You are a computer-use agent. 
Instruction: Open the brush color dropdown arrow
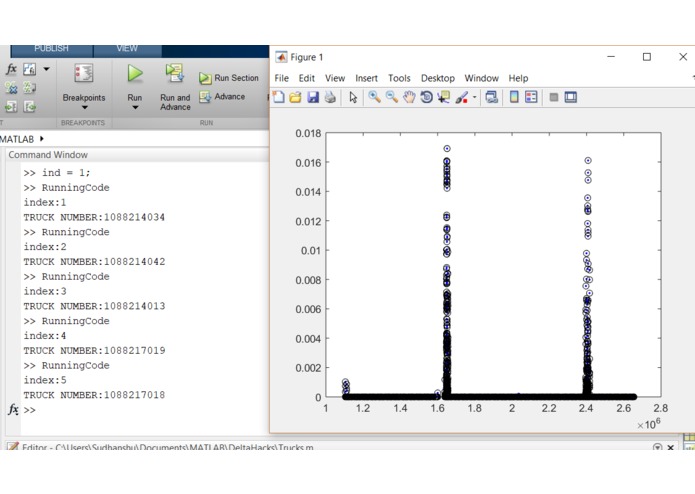click(x=474, y=97)
